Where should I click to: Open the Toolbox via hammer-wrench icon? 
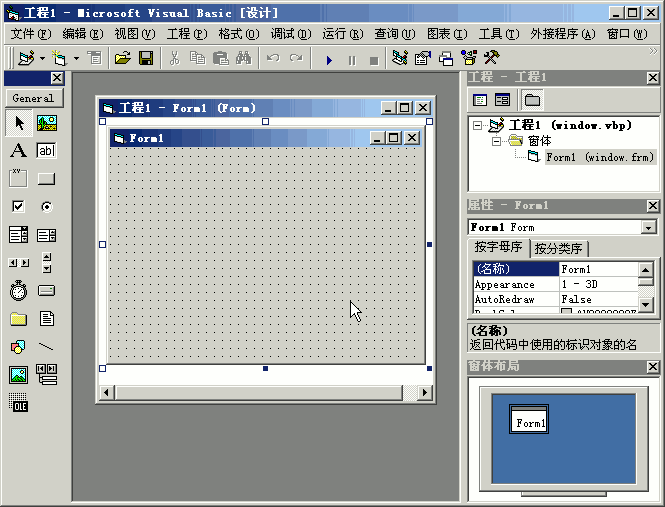pos(490,59)
